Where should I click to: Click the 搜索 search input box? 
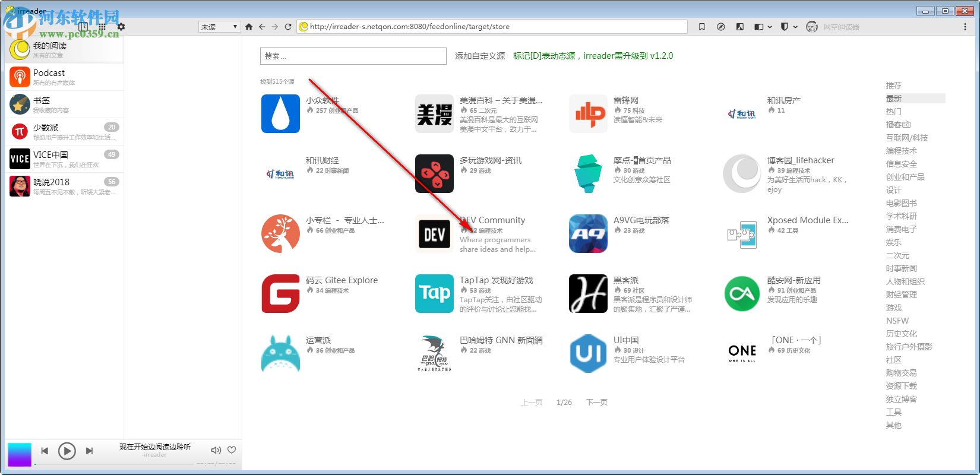coord(353,56)
